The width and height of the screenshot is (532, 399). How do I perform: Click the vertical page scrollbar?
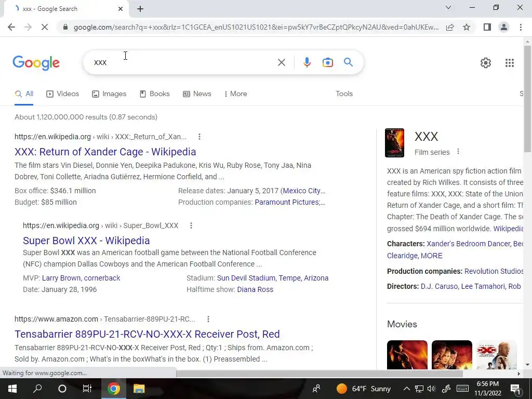coord(528,100)
